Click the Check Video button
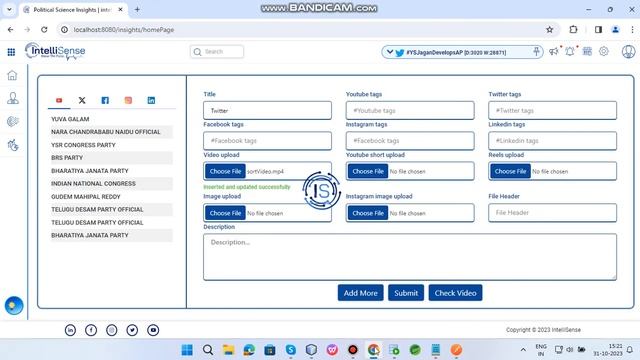The image size is (640, 360). (455, 293)
